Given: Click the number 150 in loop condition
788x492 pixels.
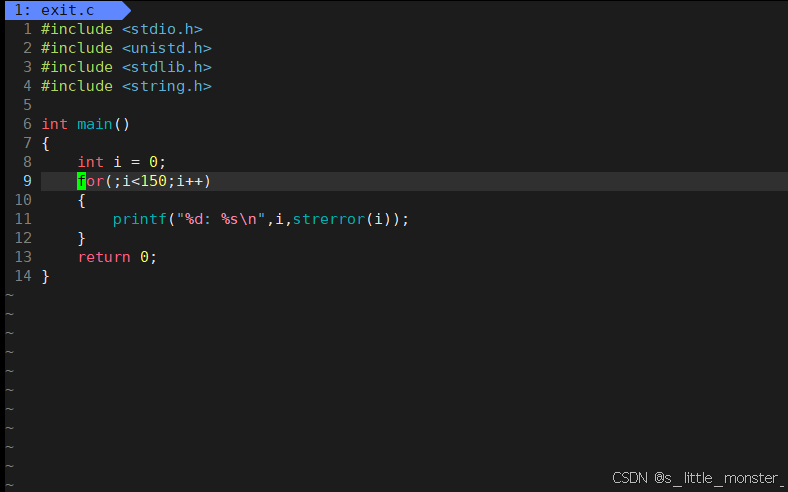Looking at the screenshot, I should [x=153, y=181].
